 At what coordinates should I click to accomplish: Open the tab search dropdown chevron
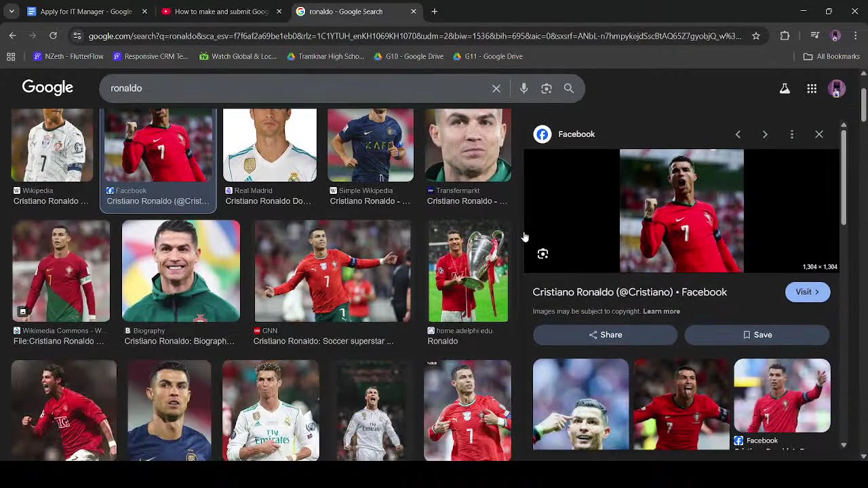12,12
